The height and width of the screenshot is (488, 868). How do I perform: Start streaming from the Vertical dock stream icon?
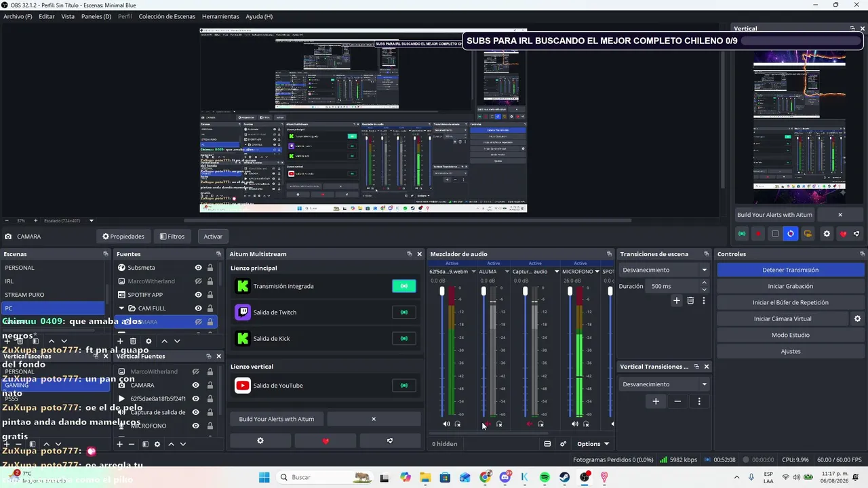point(742,234)
